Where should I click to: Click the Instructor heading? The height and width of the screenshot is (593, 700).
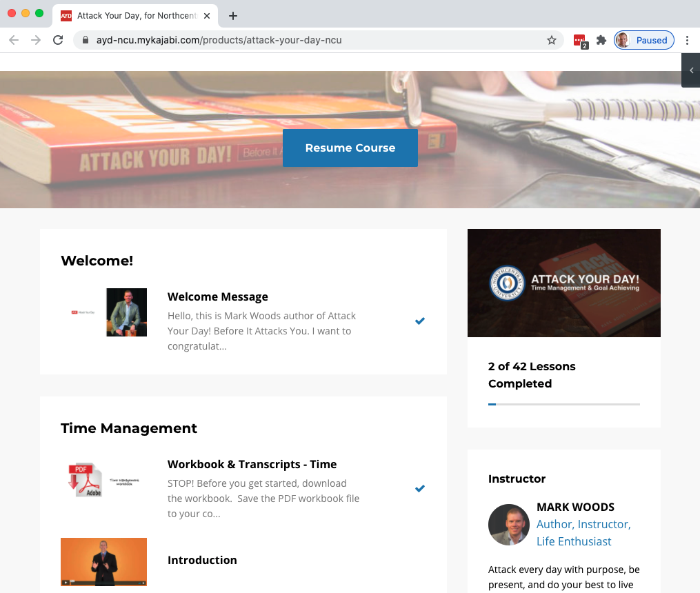517,479
